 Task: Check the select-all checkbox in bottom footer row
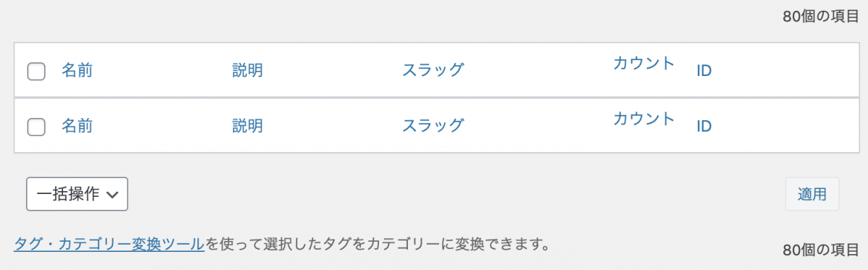coord(36,127)
